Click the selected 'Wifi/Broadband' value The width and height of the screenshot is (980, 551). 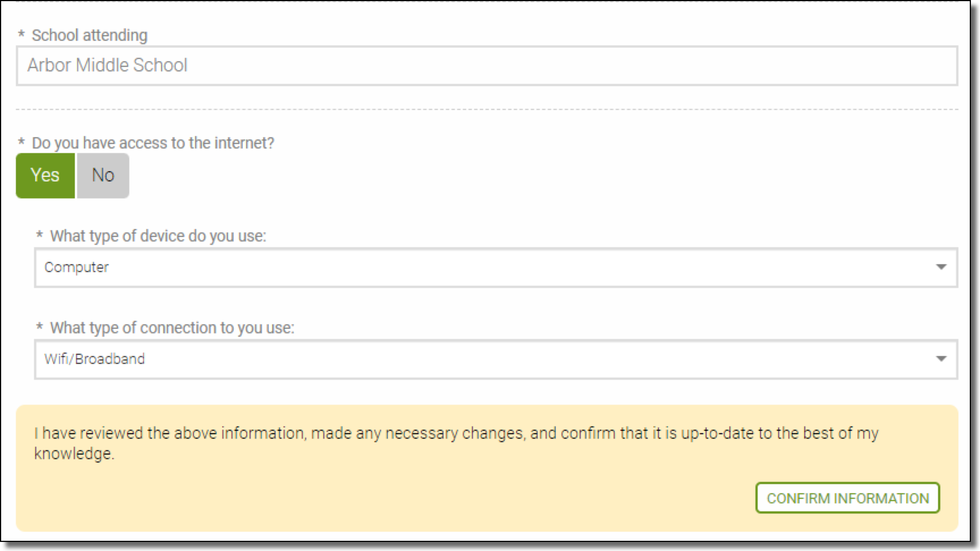coord(95,359)
